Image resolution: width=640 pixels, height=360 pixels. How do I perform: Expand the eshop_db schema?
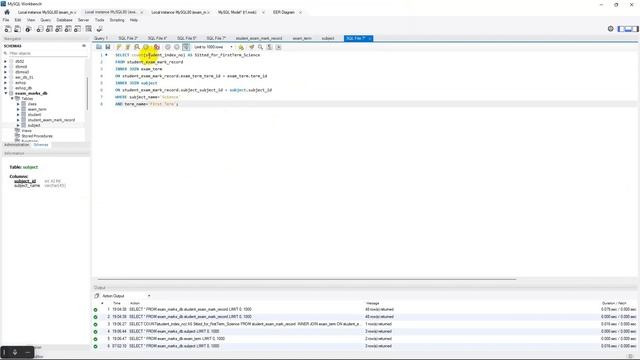click(x=6, y=88)
